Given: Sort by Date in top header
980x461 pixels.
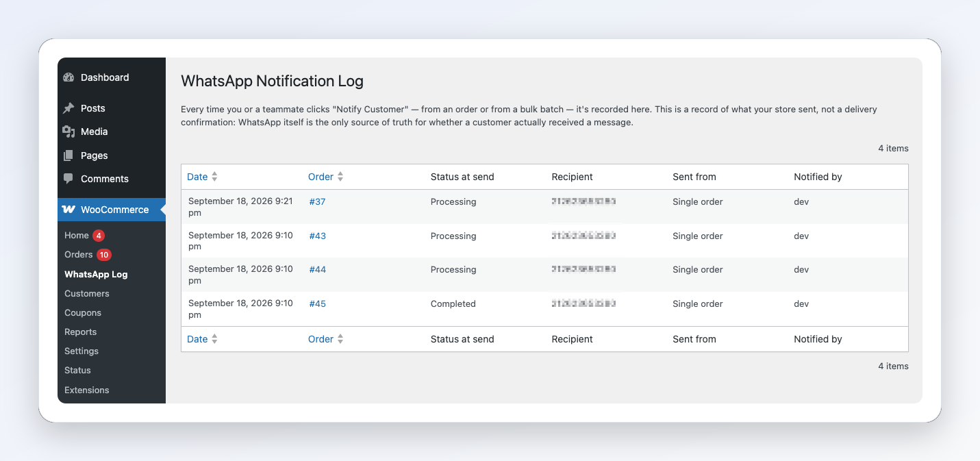Looking at the screenshot, I should click(197, 177).
